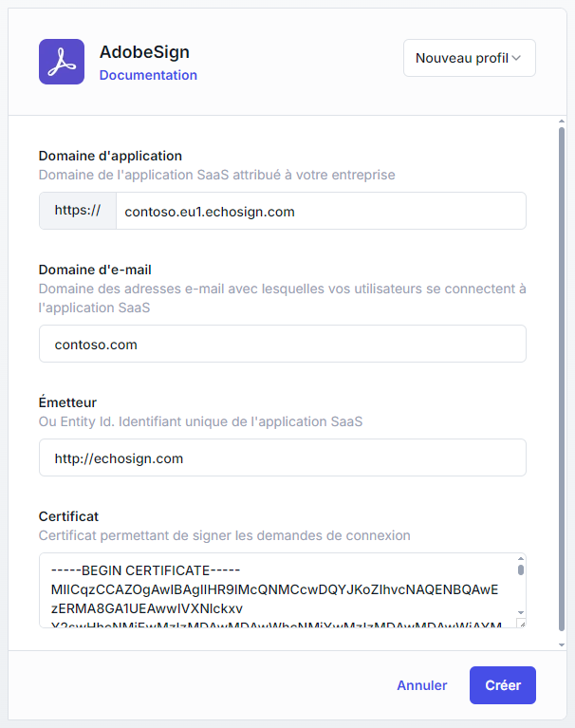
Task: Open the Documentation link
Action: 148,75
